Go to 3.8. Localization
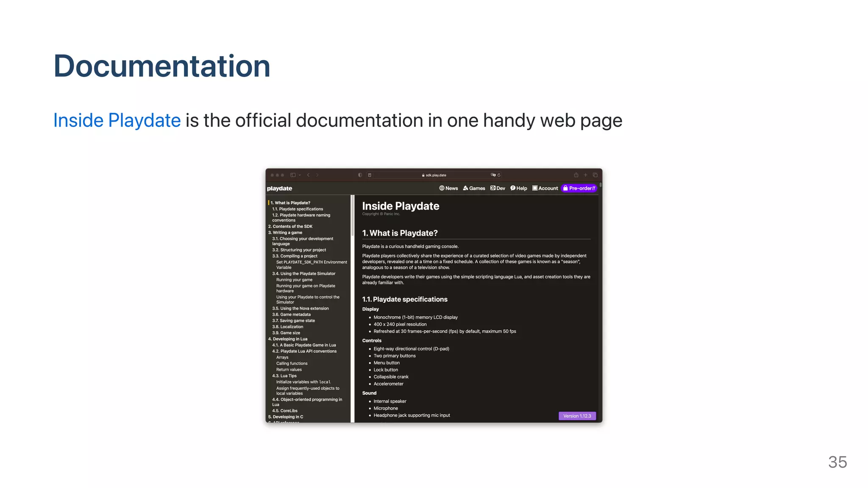 pos(288,327)
